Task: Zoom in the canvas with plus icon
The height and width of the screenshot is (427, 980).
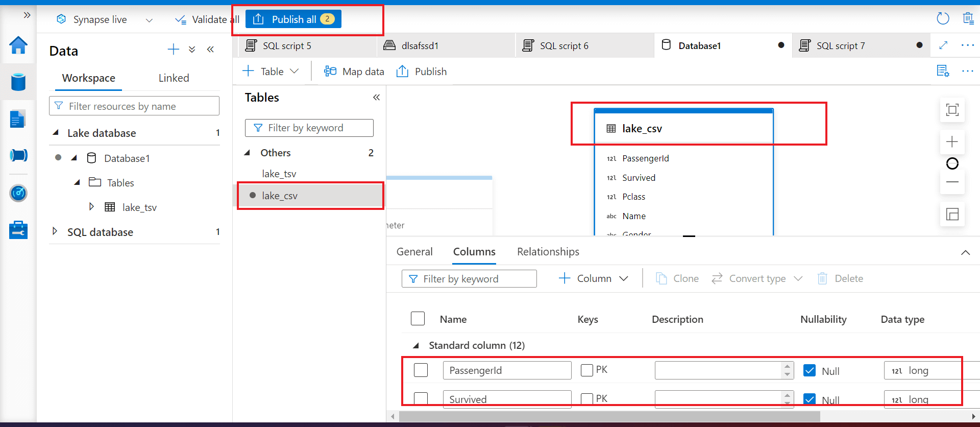Action: tap(952, 142)
